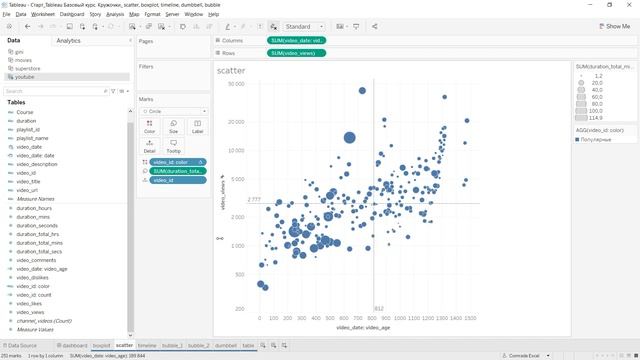
Task: Click the Add new data source icon
Action: click(x=82, y=27)
